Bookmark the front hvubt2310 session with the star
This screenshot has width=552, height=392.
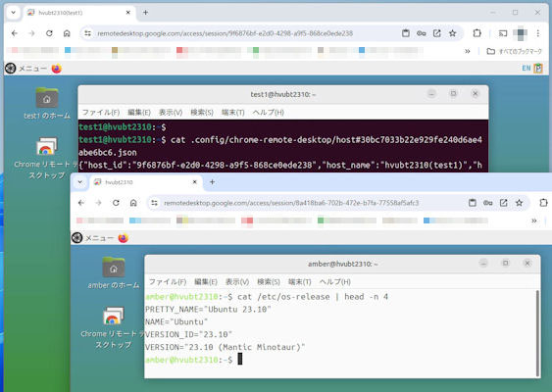(x=520, y=203)
